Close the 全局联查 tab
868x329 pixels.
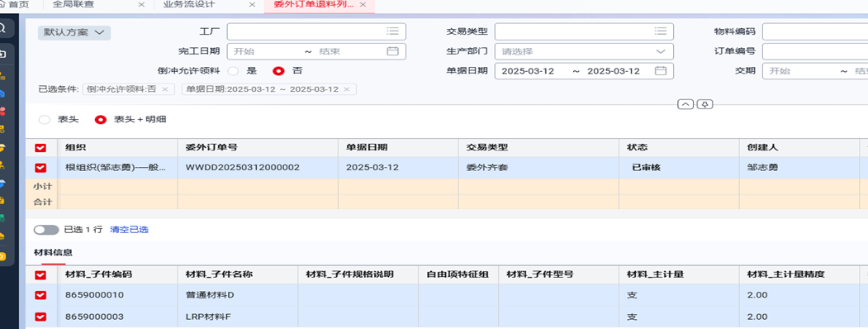[141, 4]
